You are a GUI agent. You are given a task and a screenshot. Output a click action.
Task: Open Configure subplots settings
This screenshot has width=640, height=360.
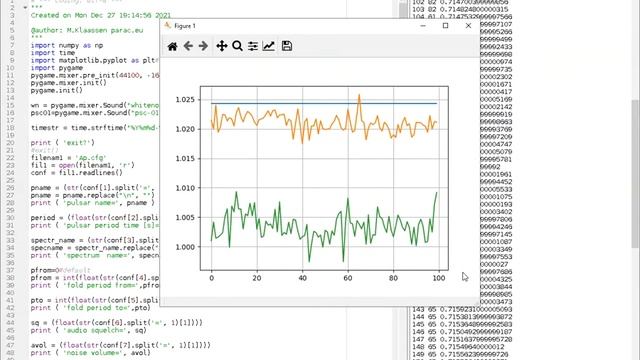[x=253, y=46]
